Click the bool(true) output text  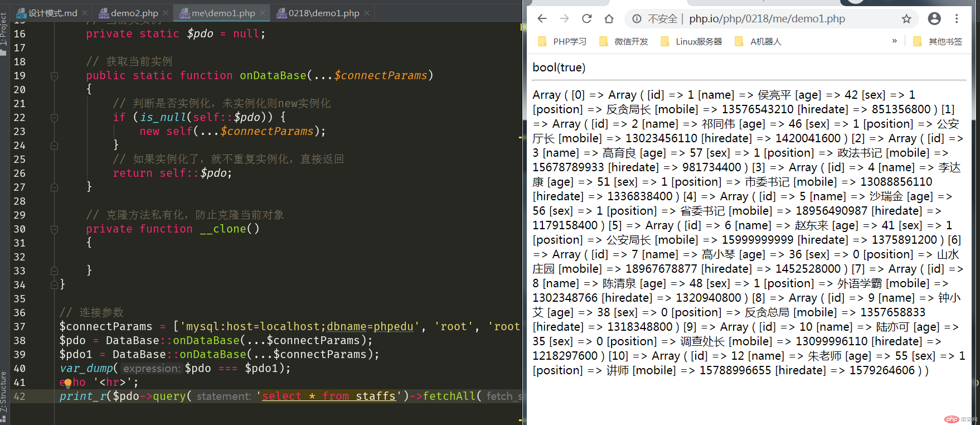[559, 67]
